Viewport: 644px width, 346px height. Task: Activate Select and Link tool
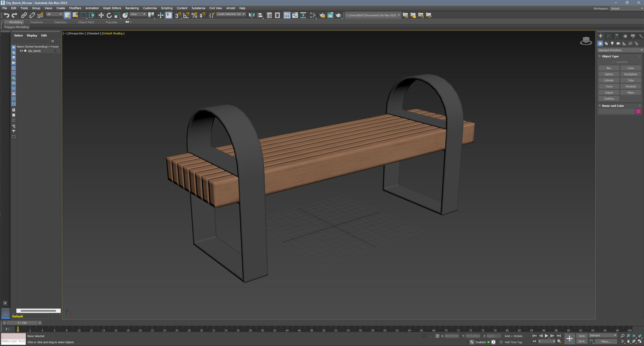pos(24,15)
